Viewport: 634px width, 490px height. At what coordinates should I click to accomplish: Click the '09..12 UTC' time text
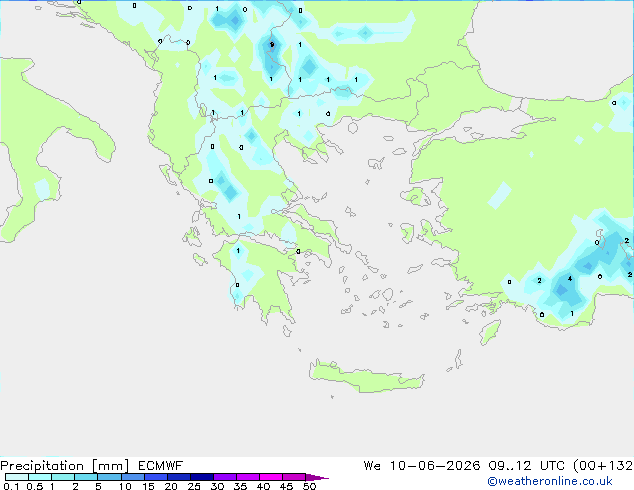(526, 466)
